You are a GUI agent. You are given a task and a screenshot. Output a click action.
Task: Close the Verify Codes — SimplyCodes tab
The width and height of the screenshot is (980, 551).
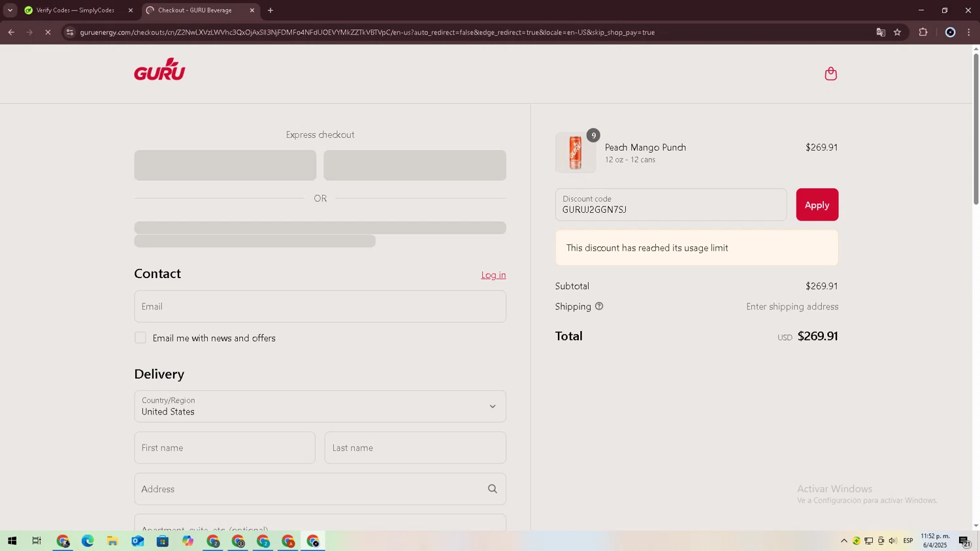tap(131, 10)
